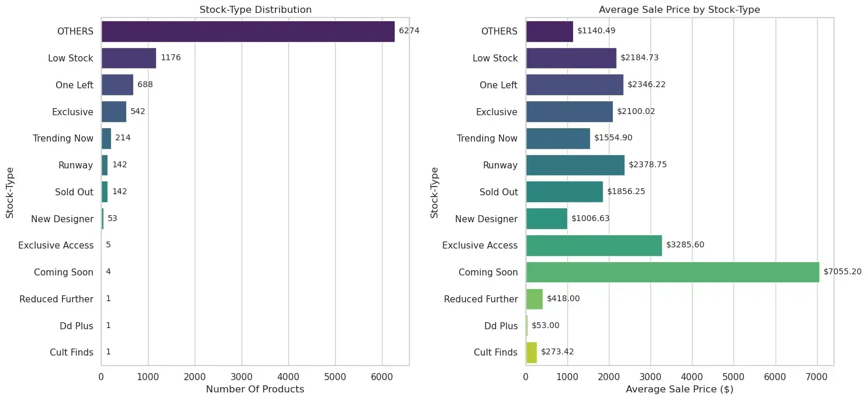Click the $1140.49 price label
Screen dimensions: 868x400
(x=596, y=31)
